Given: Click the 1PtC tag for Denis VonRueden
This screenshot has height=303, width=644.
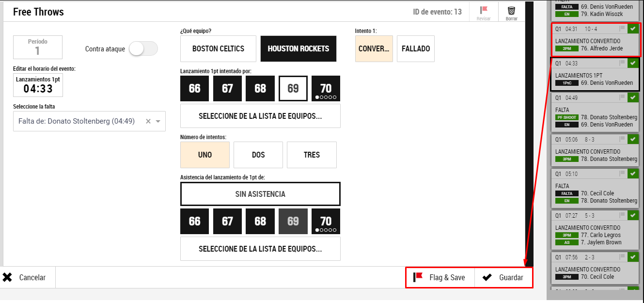Looking at the screenshot, I should [566, 83].
